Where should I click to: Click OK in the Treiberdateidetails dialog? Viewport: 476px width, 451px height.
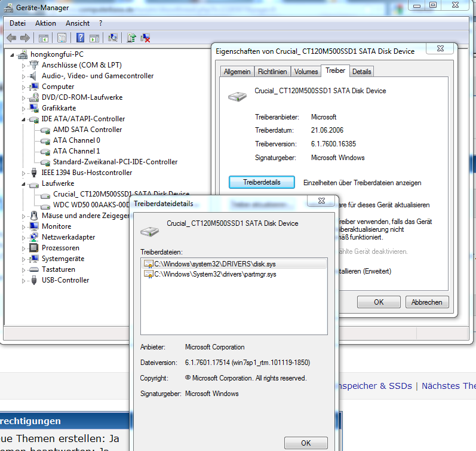point(306,443)
